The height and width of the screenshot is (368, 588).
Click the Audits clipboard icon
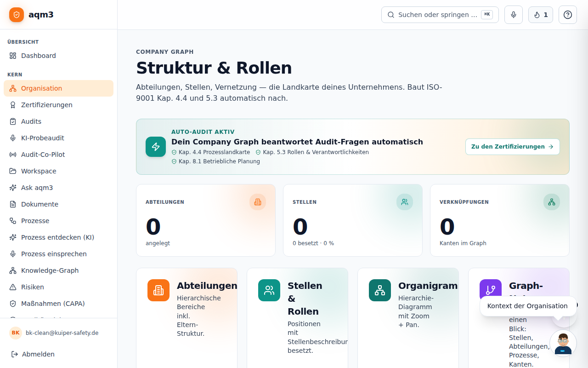[x=13, y=121]
